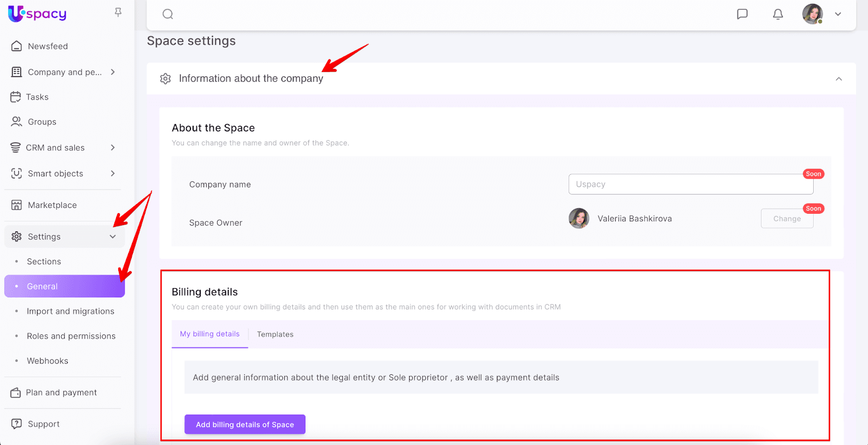Expand the CRM and sales submenu
Screen dimensions: 868x445
click(113, 148)
